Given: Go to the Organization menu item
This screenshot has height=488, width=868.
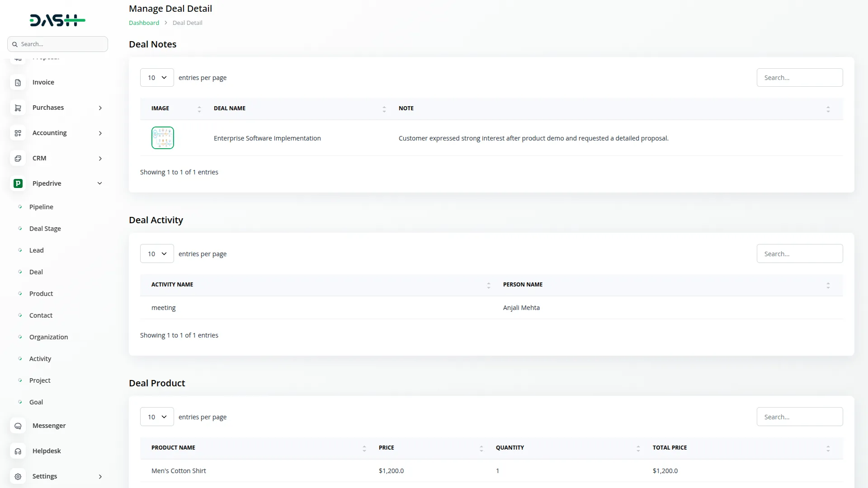Looking at the screenshot, I should (49, 337).
